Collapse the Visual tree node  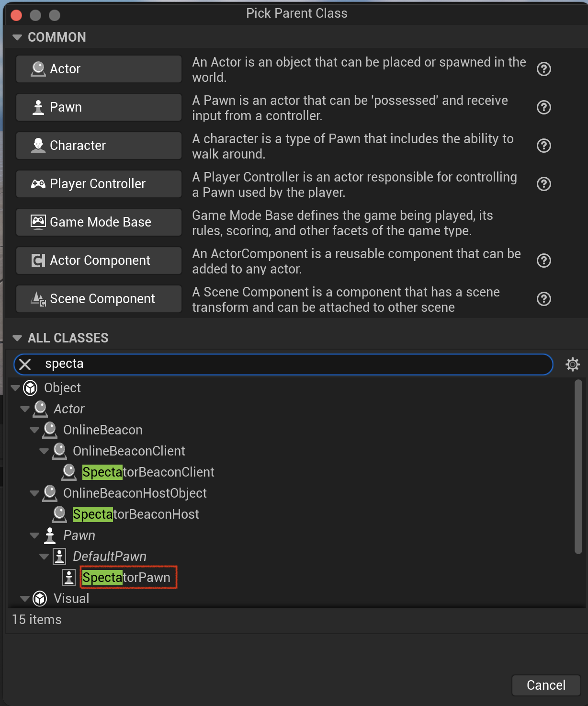point(25,599)
